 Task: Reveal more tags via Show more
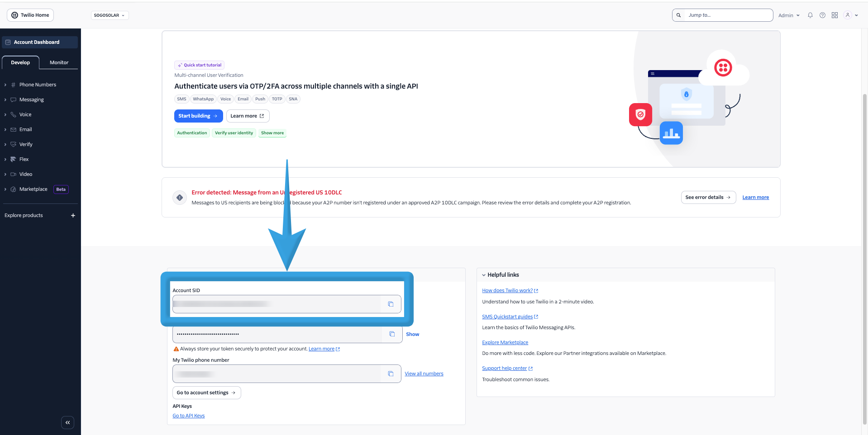pos(272,132)
